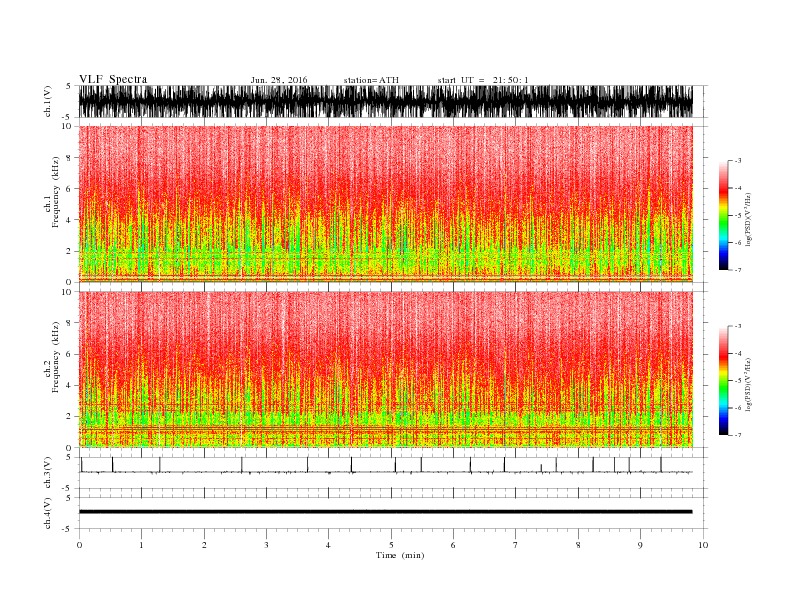Select the date text "Jun. 28, 2016"
Viewport: 792px width, 612px height.
pos(279,80)
